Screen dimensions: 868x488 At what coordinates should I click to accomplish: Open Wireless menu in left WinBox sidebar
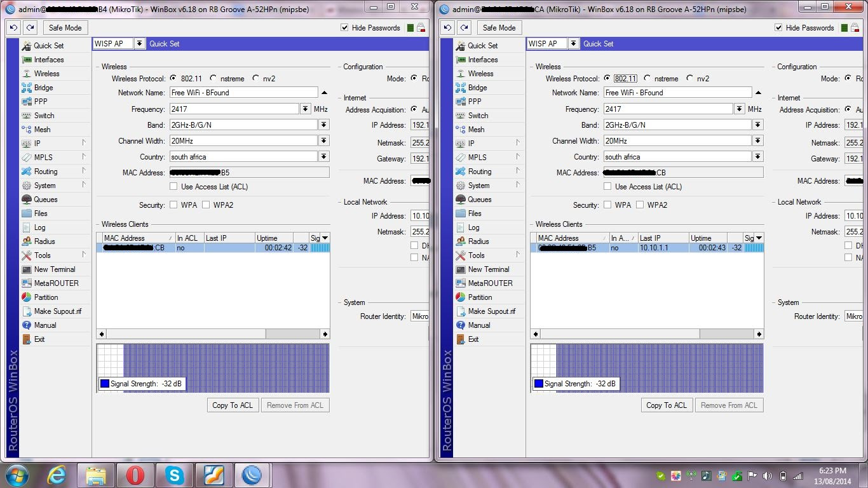(x=46, y=74)
